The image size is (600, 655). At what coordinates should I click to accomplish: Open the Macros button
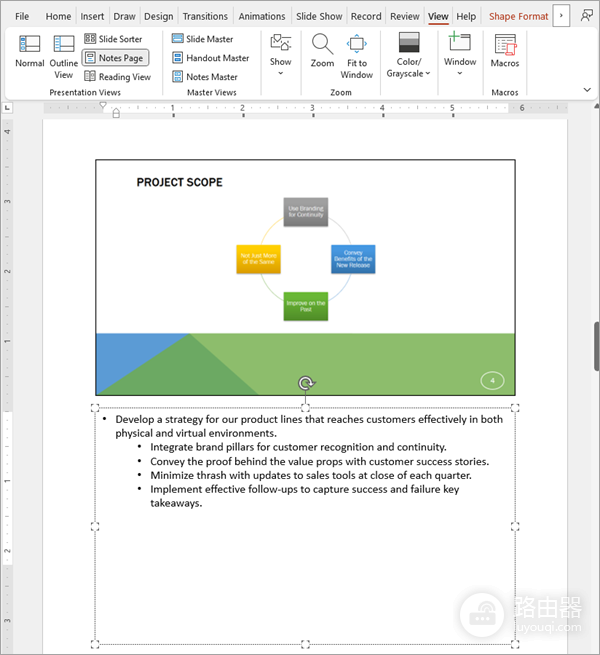pos(505,51)
